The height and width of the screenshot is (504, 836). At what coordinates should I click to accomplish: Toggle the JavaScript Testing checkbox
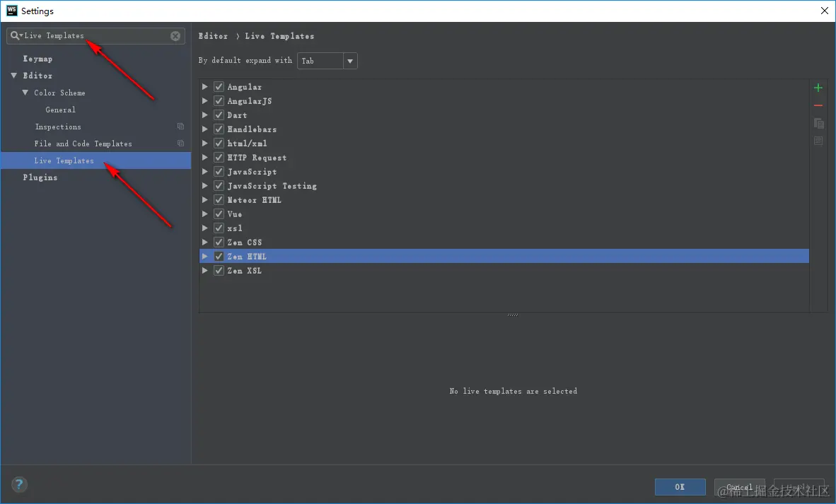click(219, 185)
